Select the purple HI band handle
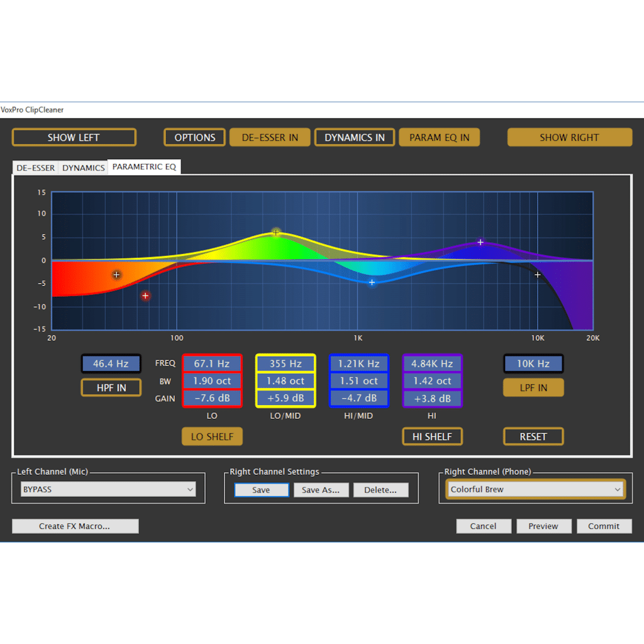Image resolution: width=644 pixels, height=644 pixels. click(x=480, y=242)
